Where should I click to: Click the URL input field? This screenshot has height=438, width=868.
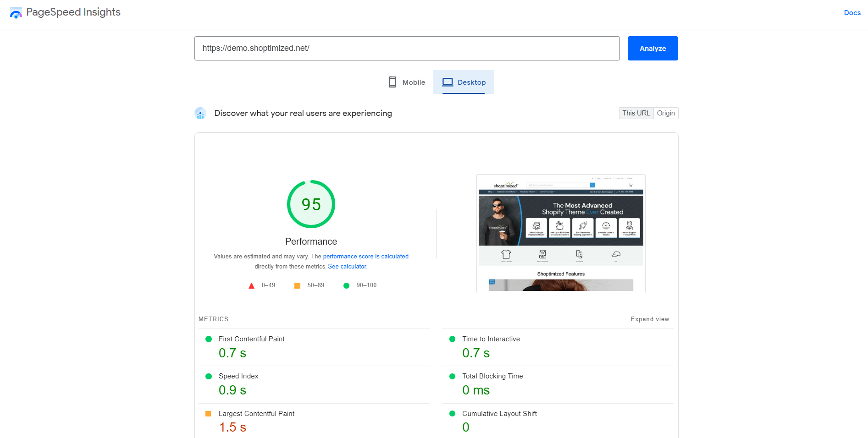coord(407,48)
